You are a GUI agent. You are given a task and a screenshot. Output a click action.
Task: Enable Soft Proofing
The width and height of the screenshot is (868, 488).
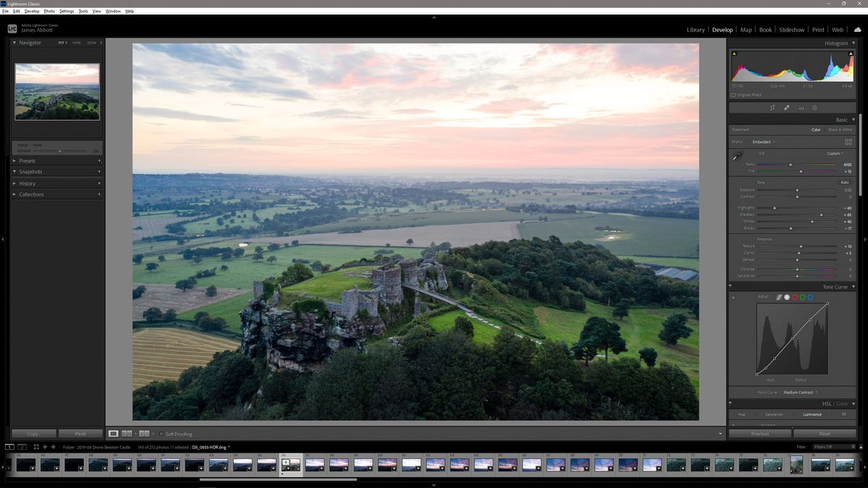[x=161, y=434]
